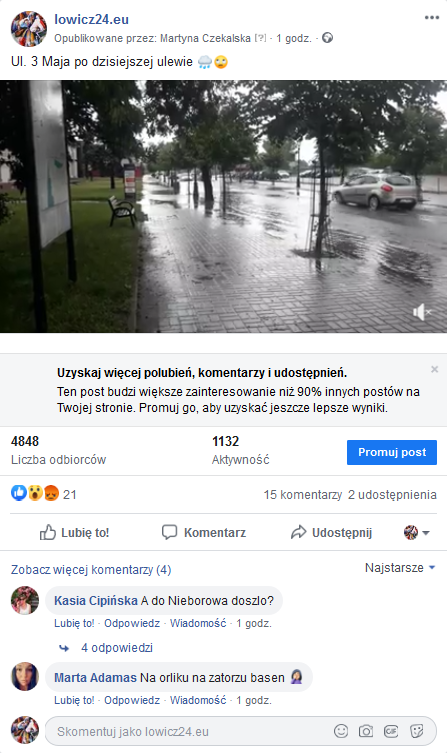Add a GIF to the comment

391,731
